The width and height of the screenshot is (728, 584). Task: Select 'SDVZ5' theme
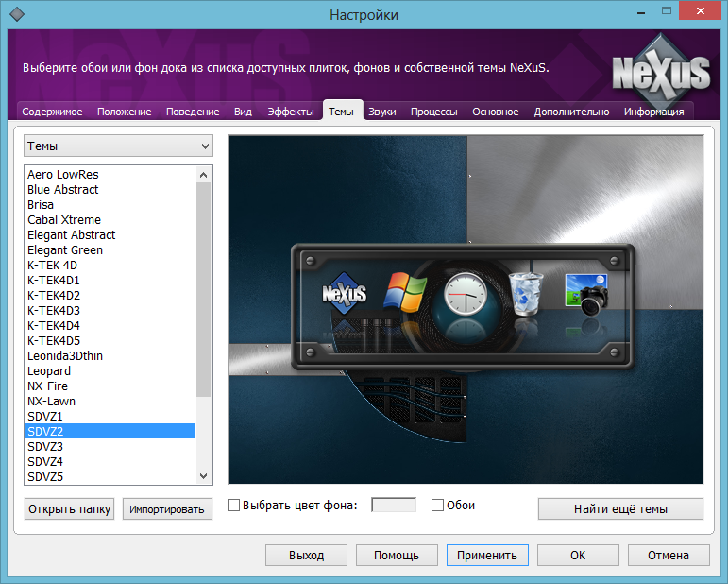[x=110, y=476]
